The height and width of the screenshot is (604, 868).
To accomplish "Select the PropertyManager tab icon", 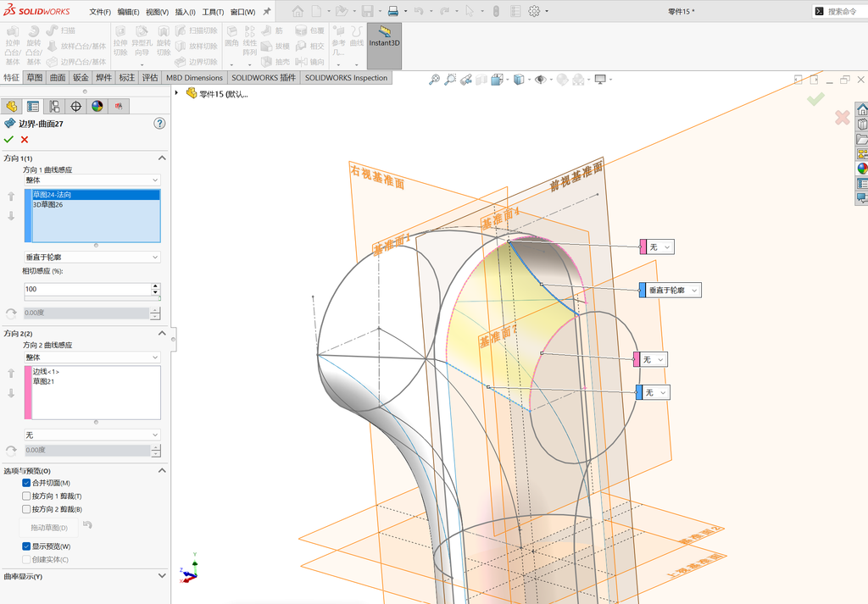I will click(33, 106).
